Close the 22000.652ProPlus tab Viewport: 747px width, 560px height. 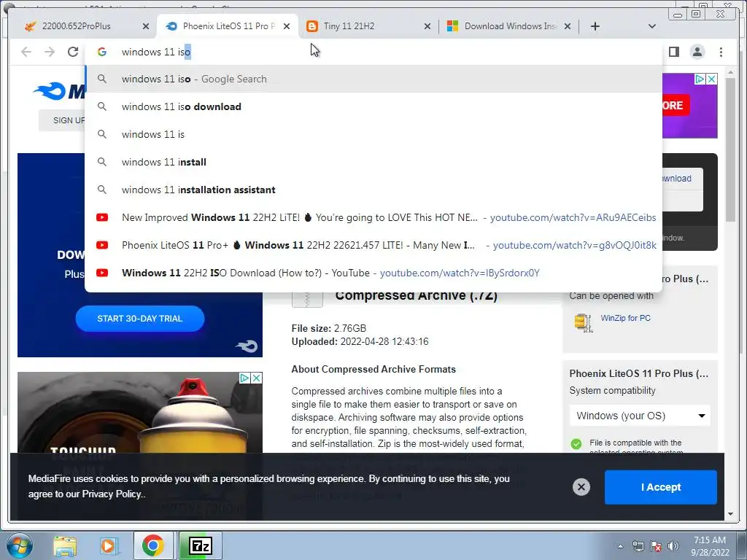(x=146, y=26)
